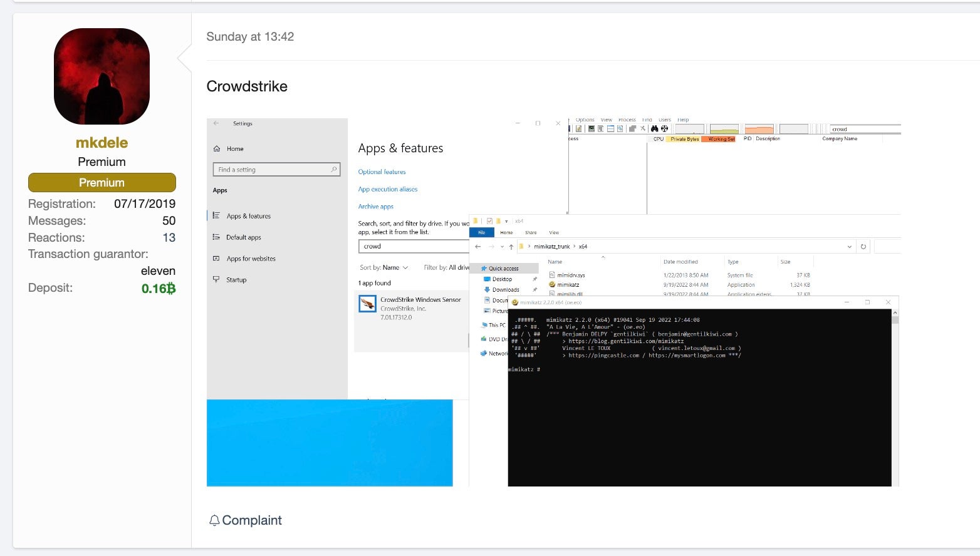980x556 pixels.
Task: Open the File Explorer address bar dropdown
Action: [849, 247]
